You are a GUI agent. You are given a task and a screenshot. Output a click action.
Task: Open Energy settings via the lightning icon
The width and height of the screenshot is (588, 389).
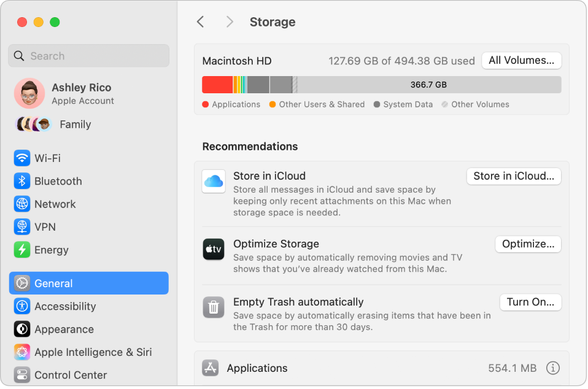[22, 250]
